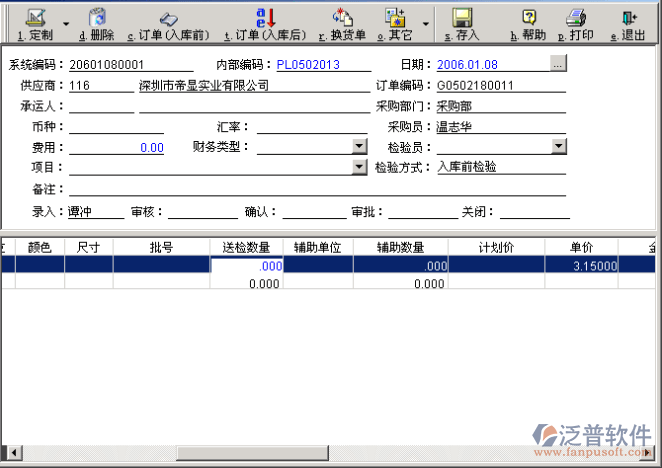Click the 删除 (Delete) toolbar icon
Image resolution: width=662 pixels, height=468 pixels.
pyautogui.click(x=97, y=18)
